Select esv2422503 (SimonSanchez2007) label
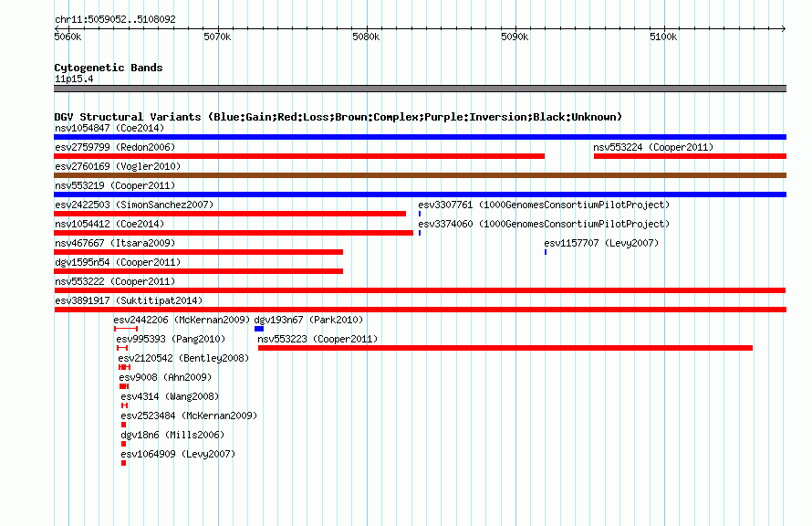The image size is (812, 526). (134, 205)
